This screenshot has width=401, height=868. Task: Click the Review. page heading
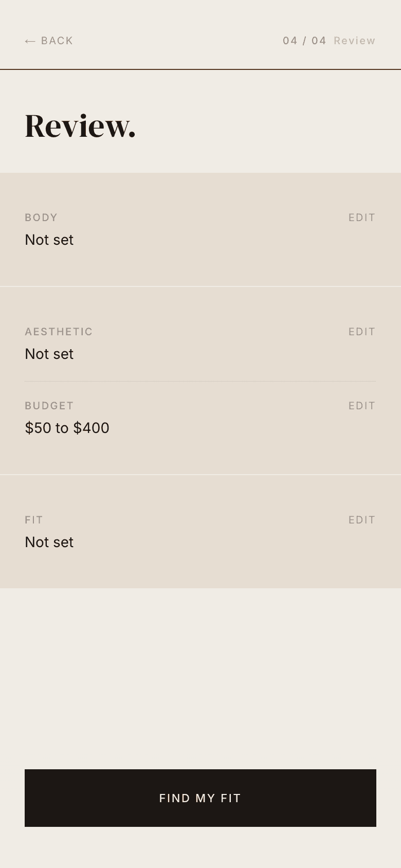[80, 125]
